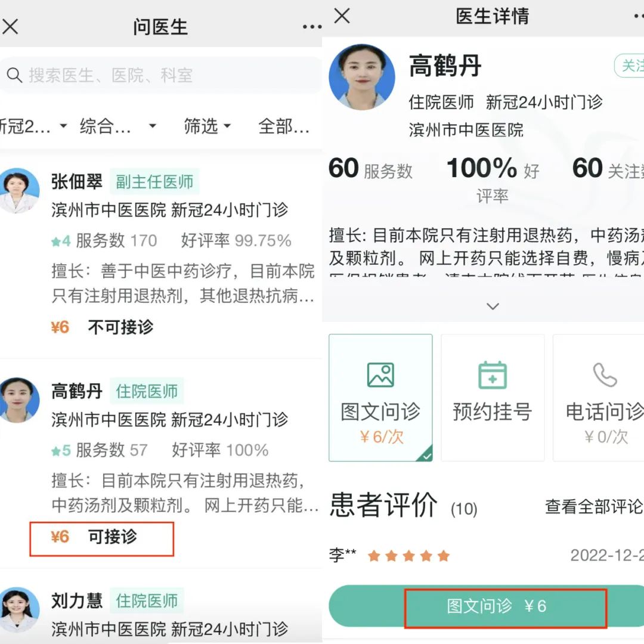644x644 pixels.
Task: Open the three-dot menu on 问医生 header
Action: pyautogui.click(x=312, y=27)
